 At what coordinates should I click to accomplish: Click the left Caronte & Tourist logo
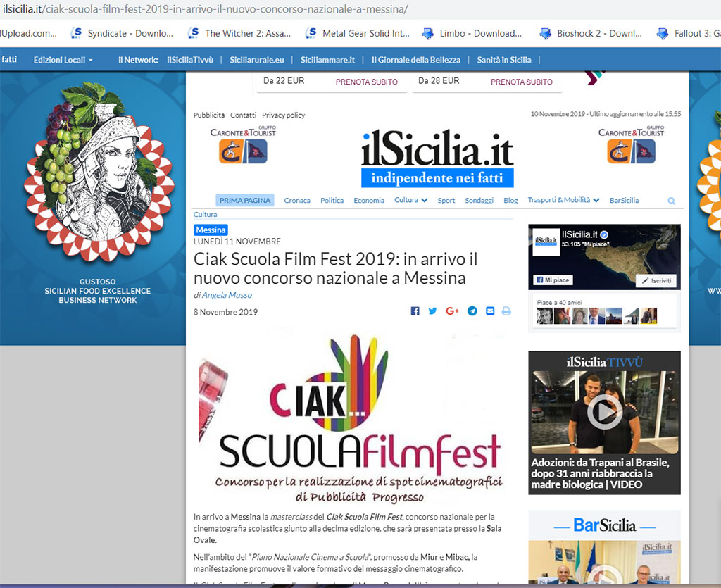coord(243,145)
